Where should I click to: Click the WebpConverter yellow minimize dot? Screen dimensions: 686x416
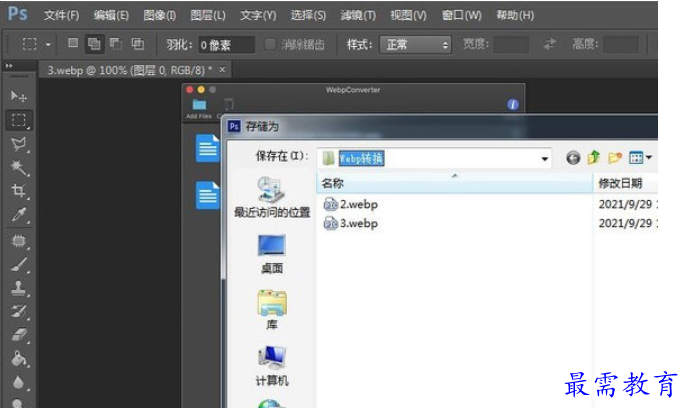[201, 90]
